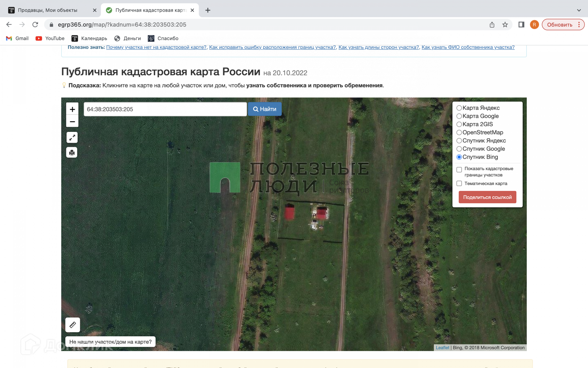Enable the Тематическая карта checkbox
This screenshot has height=368, width=588.
459,184
